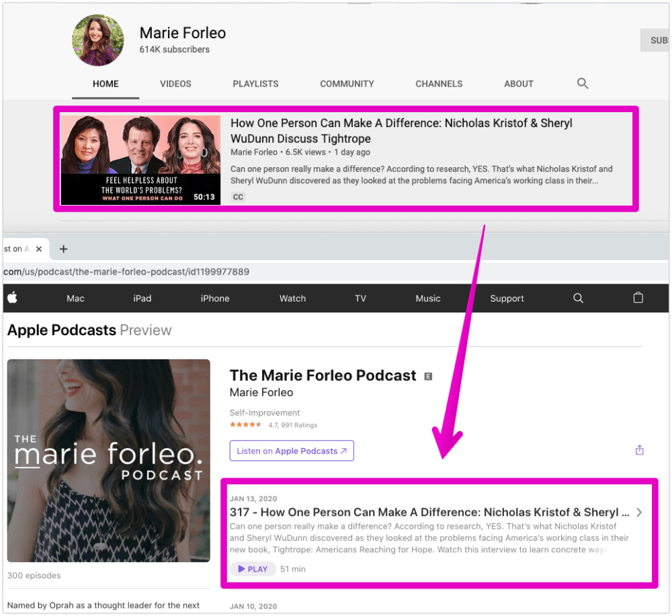Open the ABOUT tab

(519, 83)
